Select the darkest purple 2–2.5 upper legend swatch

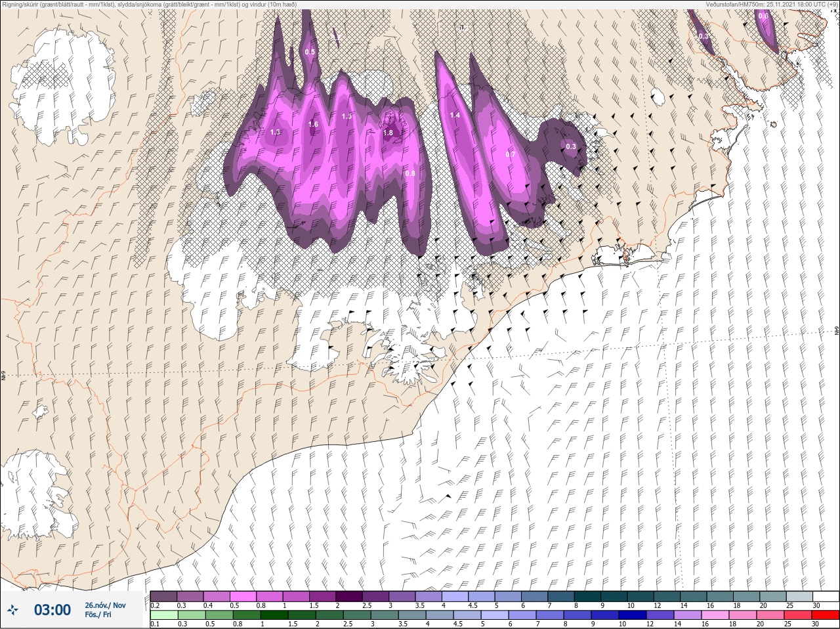pyautogui.click(x=350, y=596)
